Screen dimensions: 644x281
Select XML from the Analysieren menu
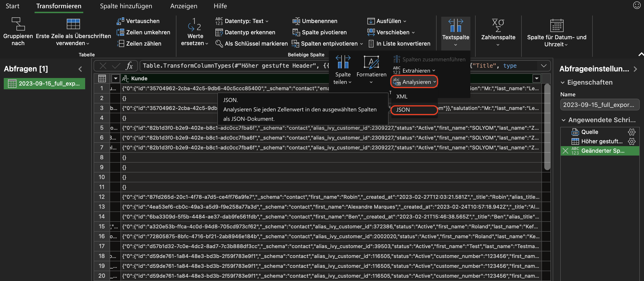click(x=414, y=96)
